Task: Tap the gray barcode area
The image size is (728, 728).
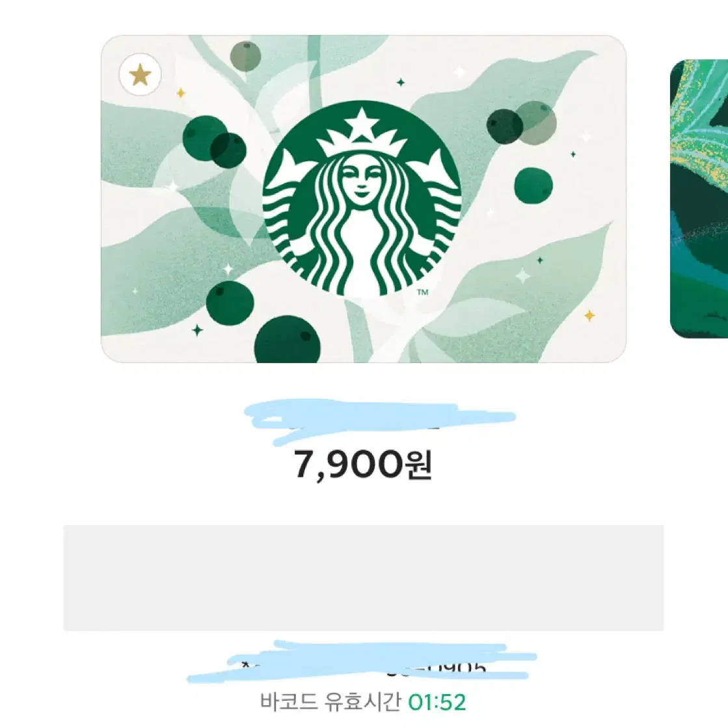Action: click(x=364, y=578)
